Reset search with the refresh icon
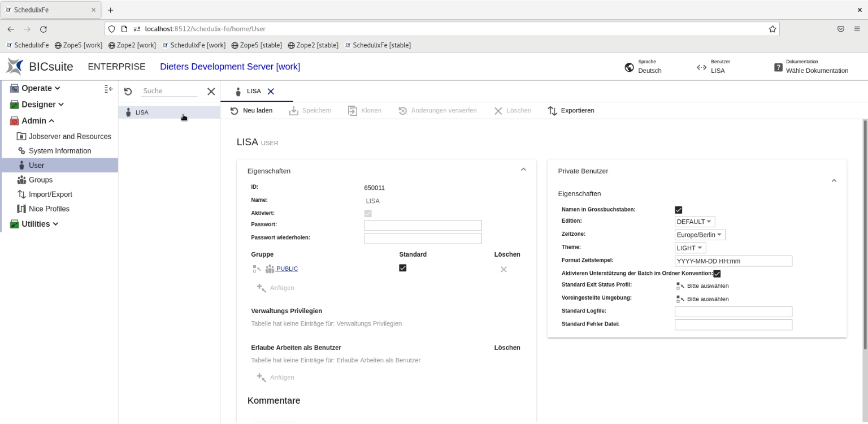This screenshot has height=424, width=868. point(128,92)
